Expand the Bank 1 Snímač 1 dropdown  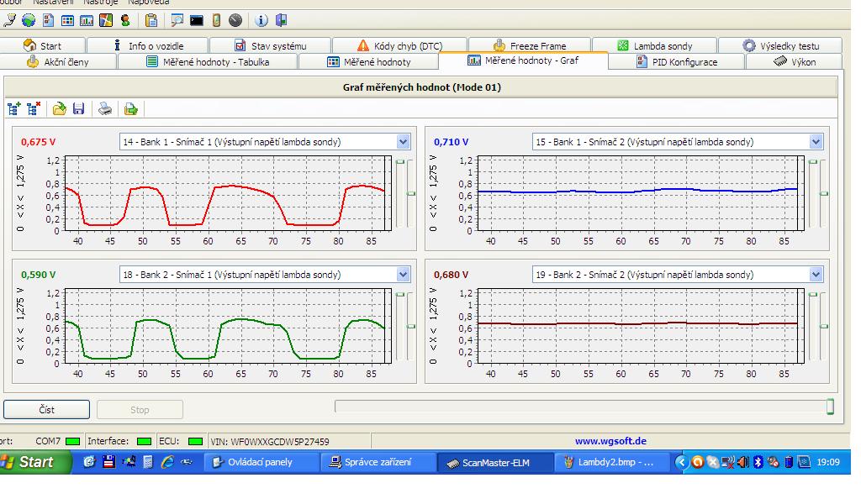coord(403,142)
